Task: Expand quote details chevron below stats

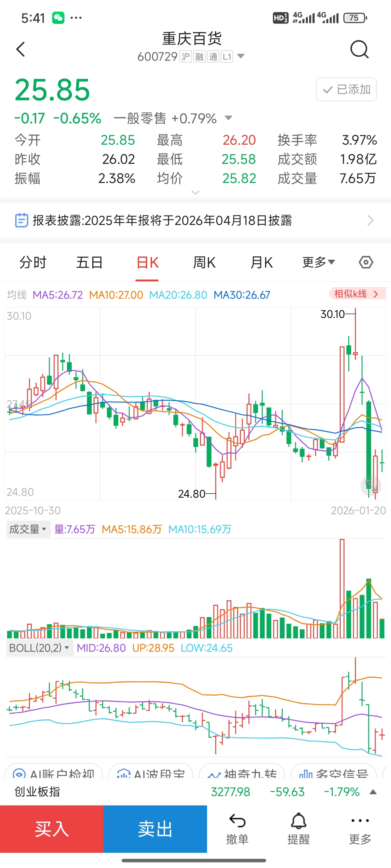Action: coord(195,192)
